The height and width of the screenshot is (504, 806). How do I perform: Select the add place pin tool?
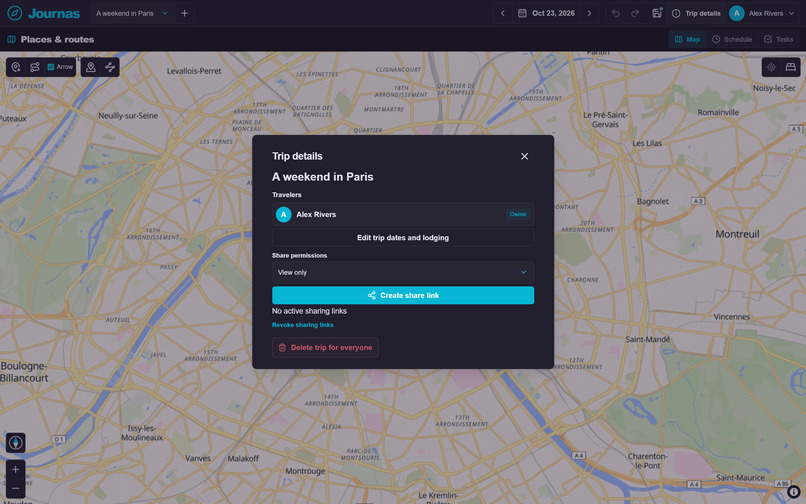pyautogui.click(x=16, y=67)
